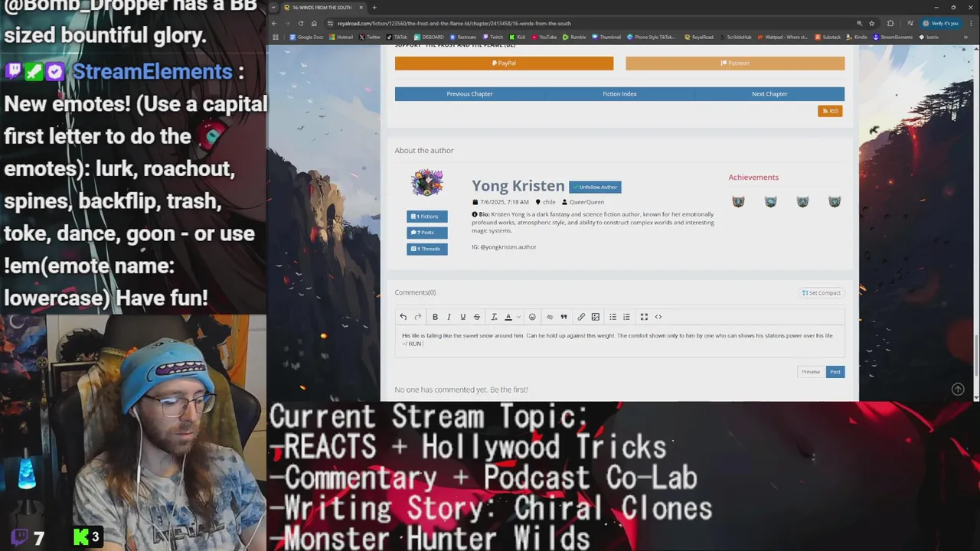Close the Winds From The South tab

click(361, 8)
